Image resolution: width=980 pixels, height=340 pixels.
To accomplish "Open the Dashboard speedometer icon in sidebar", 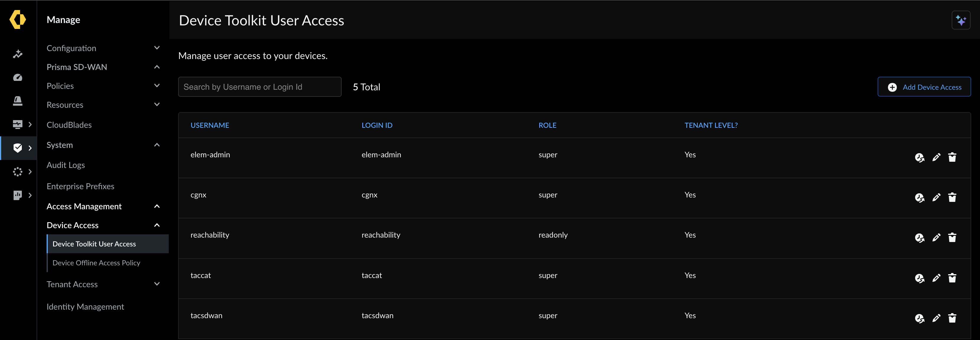I will pyautogui.click(x=18, y=77).
